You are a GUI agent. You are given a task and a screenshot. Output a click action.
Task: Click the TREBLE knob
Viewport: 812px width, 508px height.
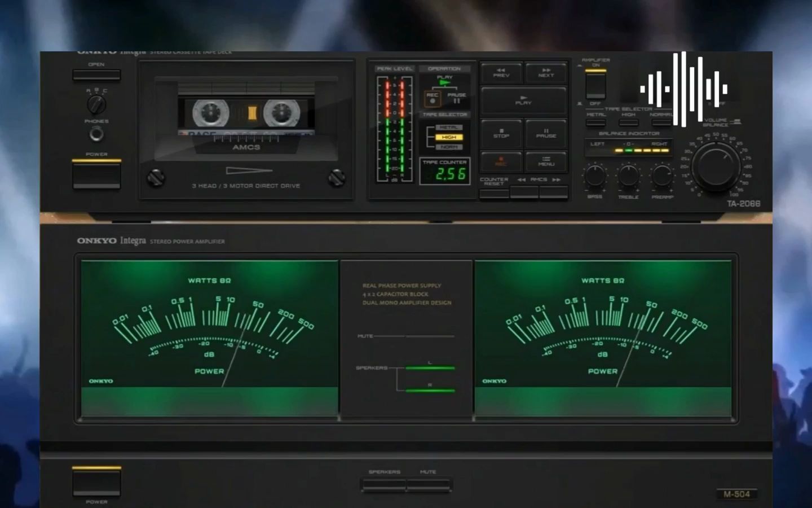[628, 176]
